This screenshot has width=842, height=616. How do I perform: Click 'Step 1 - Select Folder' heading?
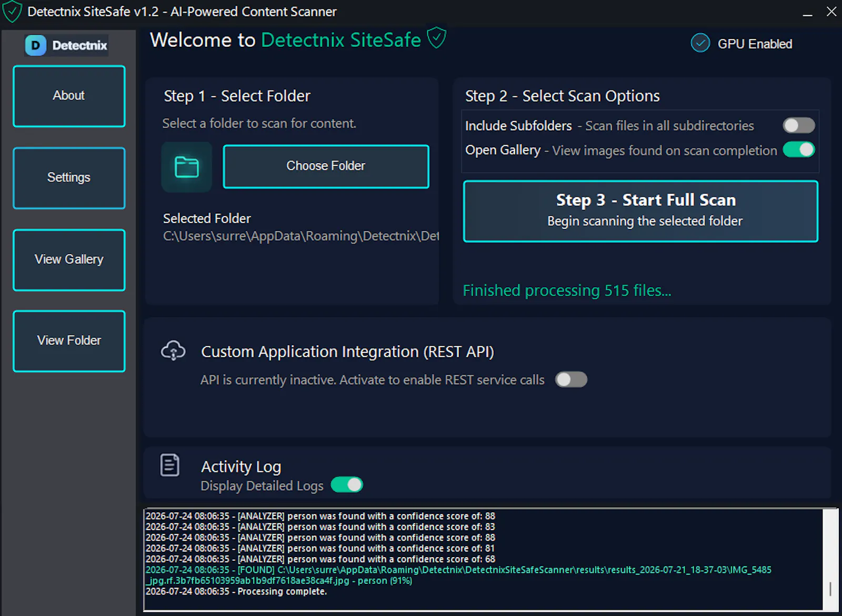coord(237,96)
